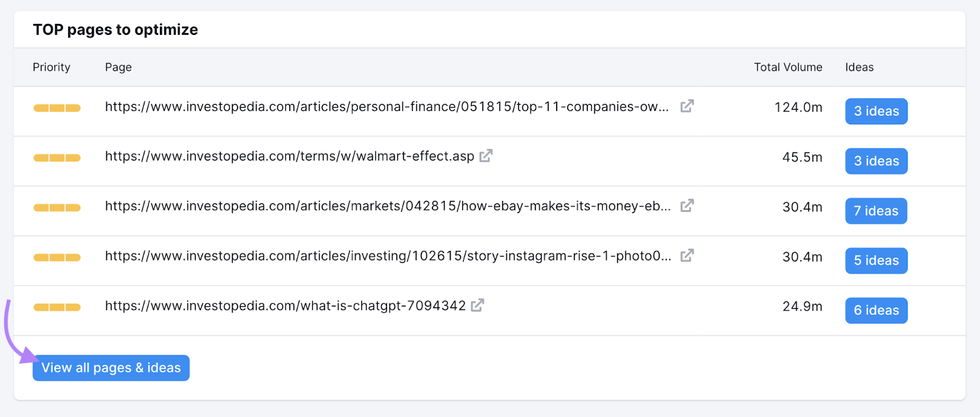Open 3 ideas for top-11-companies page
Screen dimensions: 980x417
tap(876, 111)
